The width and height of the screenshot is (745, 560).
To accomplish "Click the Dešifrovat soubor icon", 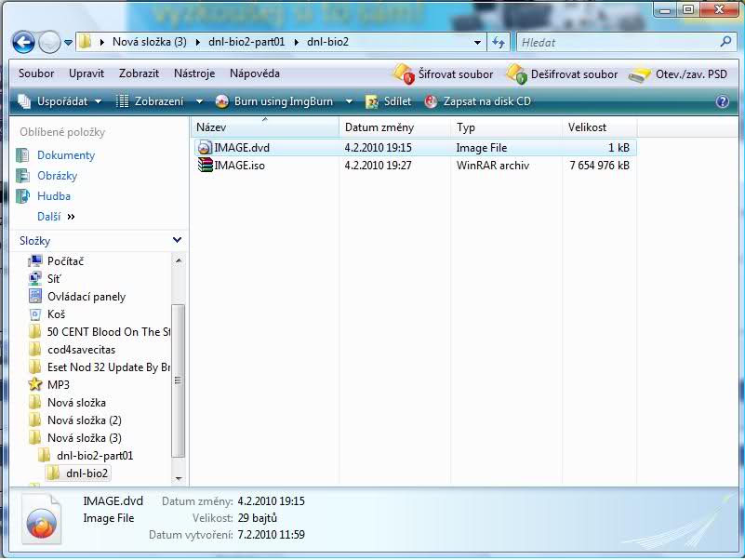I will coord(516,74).
